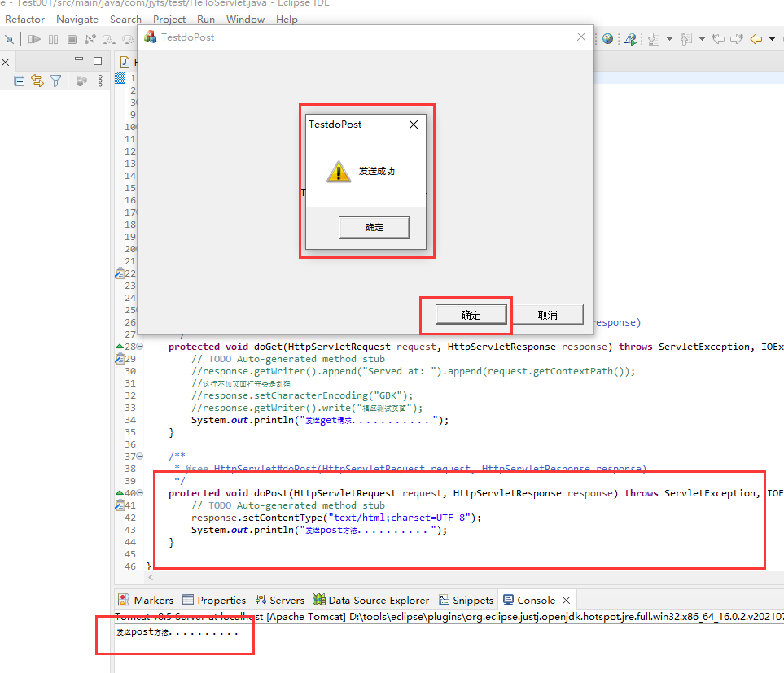Image resolution: width=784 pixels, height=673 pixels.
Task: Open the back navigation dropdown arrow
Action: (x=772, y=39)
